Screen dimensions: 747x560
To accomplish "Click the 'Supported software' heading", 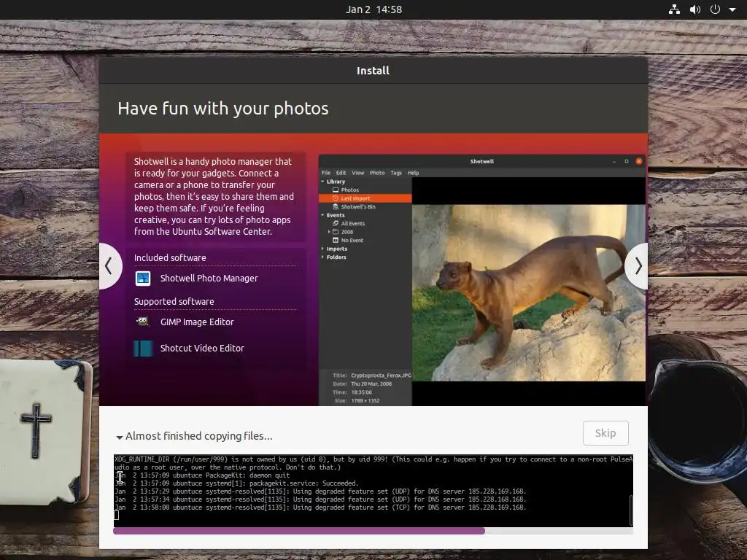I will click(x=174, y=301).
